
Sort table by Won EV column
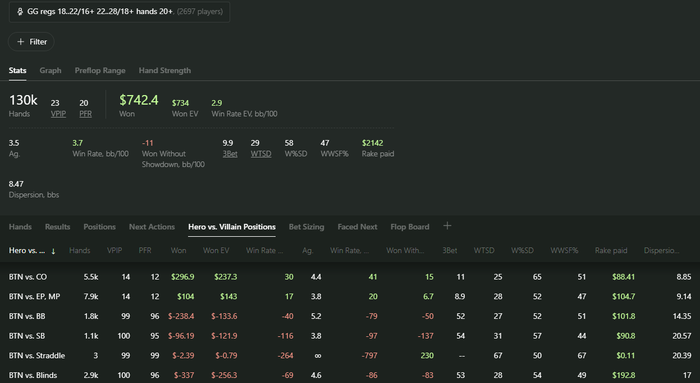coord(216,250)
